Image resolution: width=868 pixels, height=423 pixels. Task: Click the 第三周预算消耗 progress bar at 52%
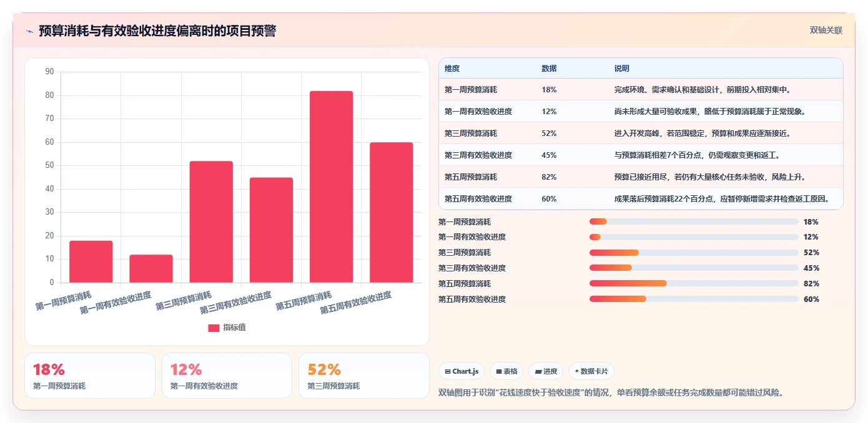(x=694, y=253)
